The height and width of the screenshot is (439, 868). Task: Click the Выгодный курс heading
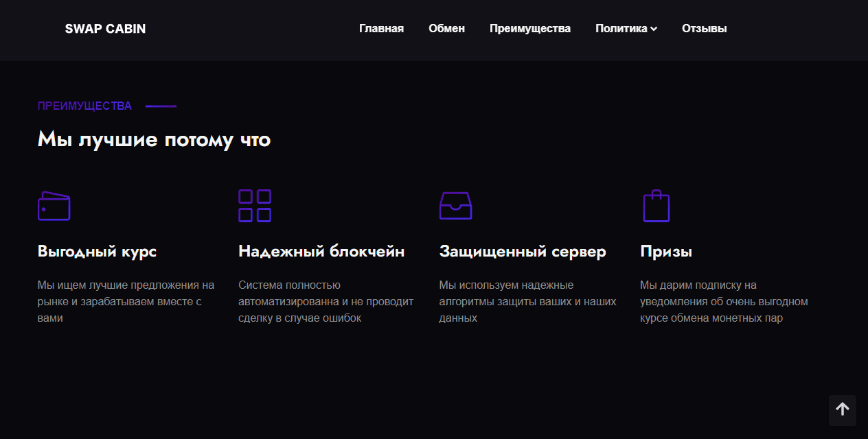click(x=98, y=251)
